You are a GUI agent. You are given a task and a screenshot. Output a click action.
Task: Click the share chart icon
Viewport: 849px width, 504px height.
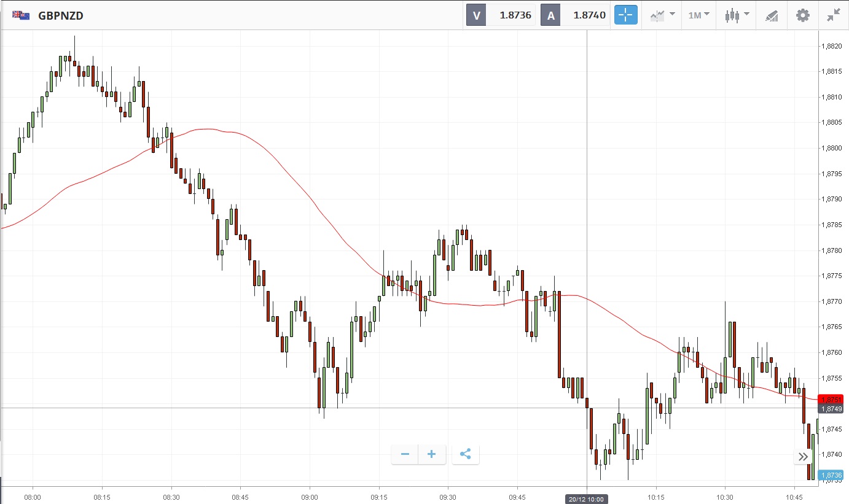465,454
